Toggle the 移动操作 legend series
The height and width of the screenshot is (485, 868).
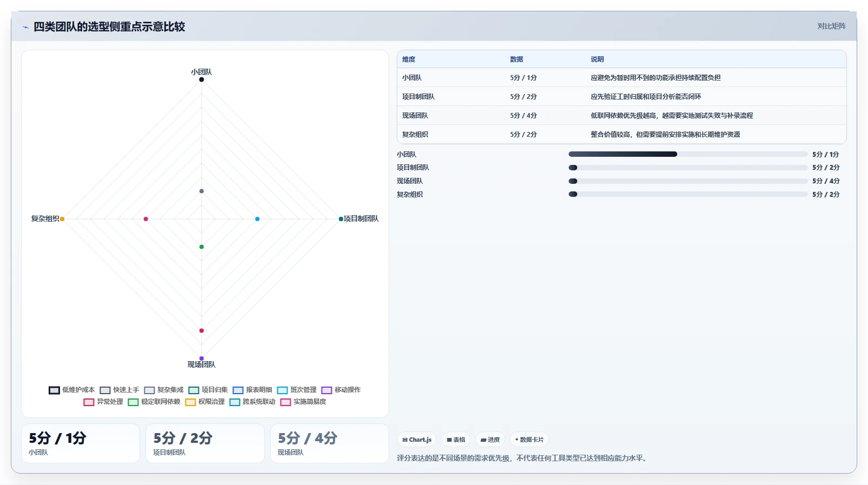coord(341,390)
